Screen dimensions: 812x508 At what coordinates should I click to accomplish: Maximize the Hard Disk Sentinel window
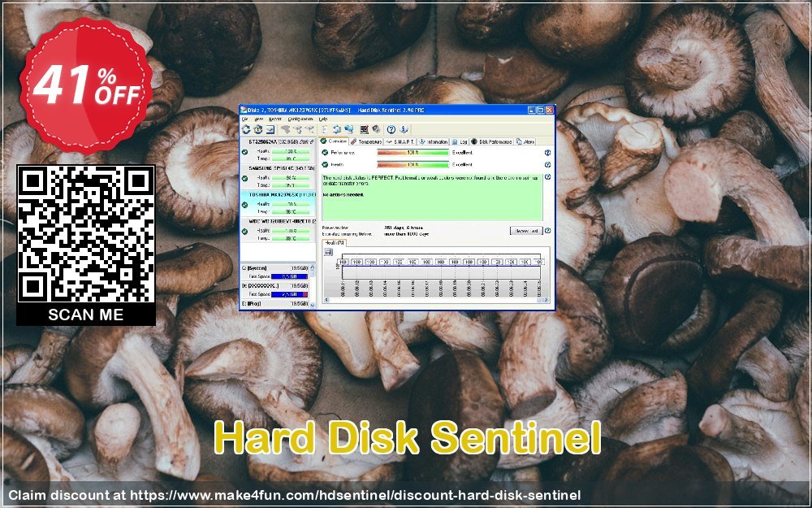[540, 110]
